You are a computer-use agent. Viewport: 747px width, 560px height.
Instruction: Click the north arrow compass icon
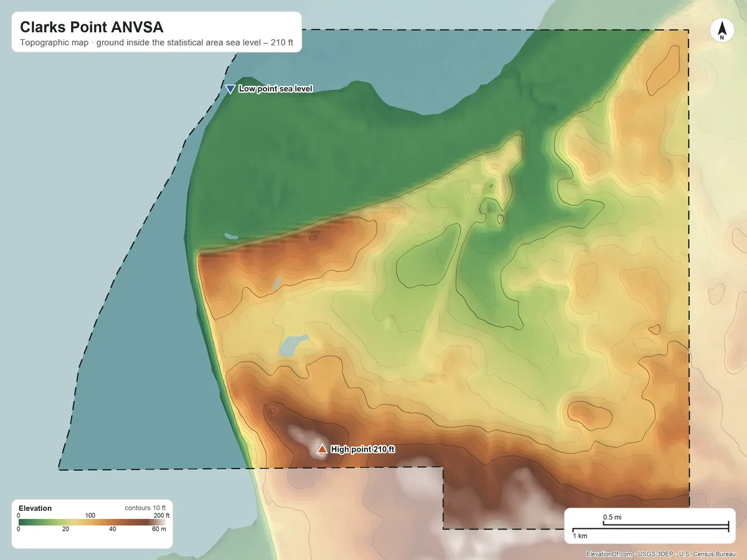722,31
